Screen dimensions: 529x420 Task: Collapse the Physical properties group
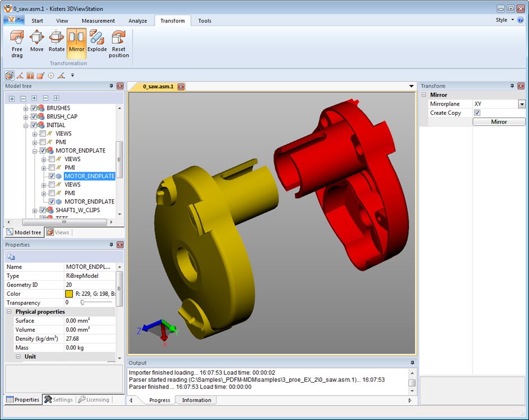coord(9,311)
